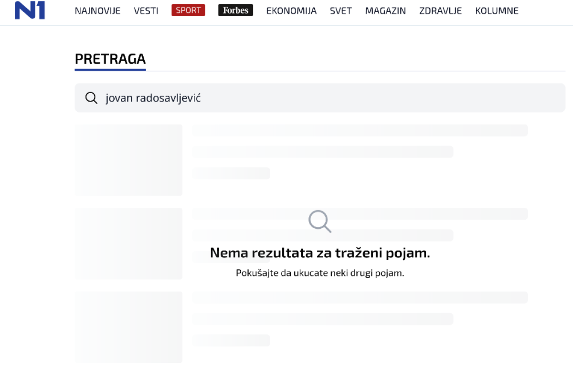The width and height of the screenshot is (573, 392).
Task: Open the MAGAZIN section
Action: [385, 11]
